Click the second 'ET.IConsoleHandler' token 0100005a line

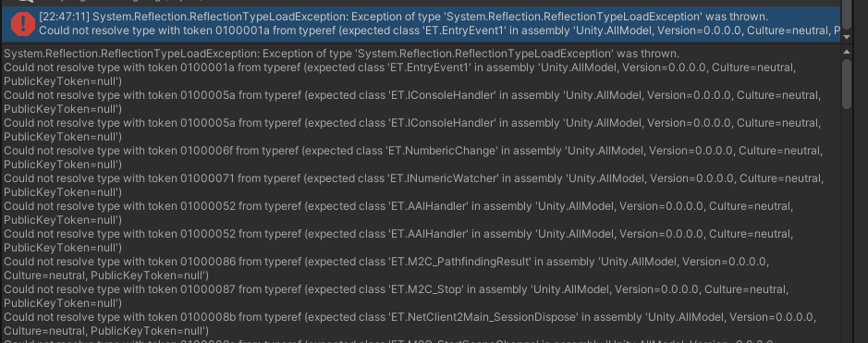[412, 130]
